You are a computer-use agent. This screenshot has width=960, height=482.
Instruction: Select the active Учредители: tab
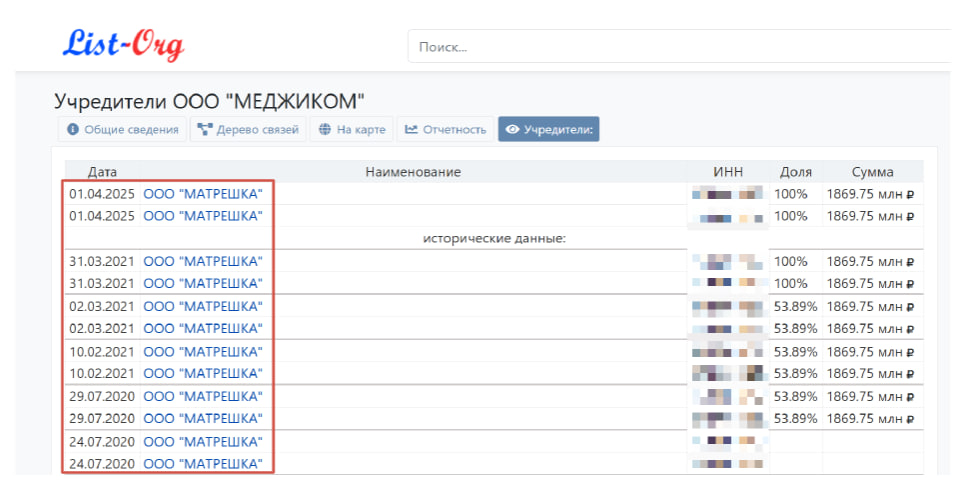click(548, 130)
